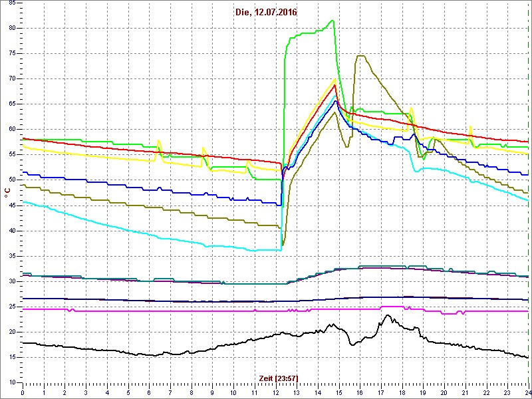
Task: Select the 80 label on the temperature axis
Action: [x=11, y=28]
